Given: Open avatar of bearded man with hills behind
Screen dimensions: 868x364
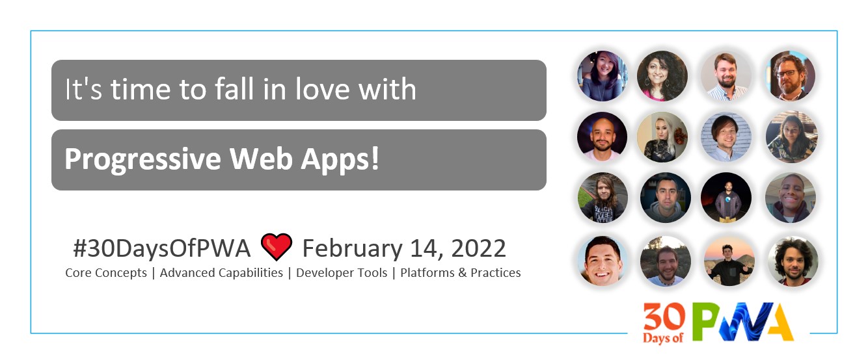Looking at the screenshot, I should (x=665, y=261).
